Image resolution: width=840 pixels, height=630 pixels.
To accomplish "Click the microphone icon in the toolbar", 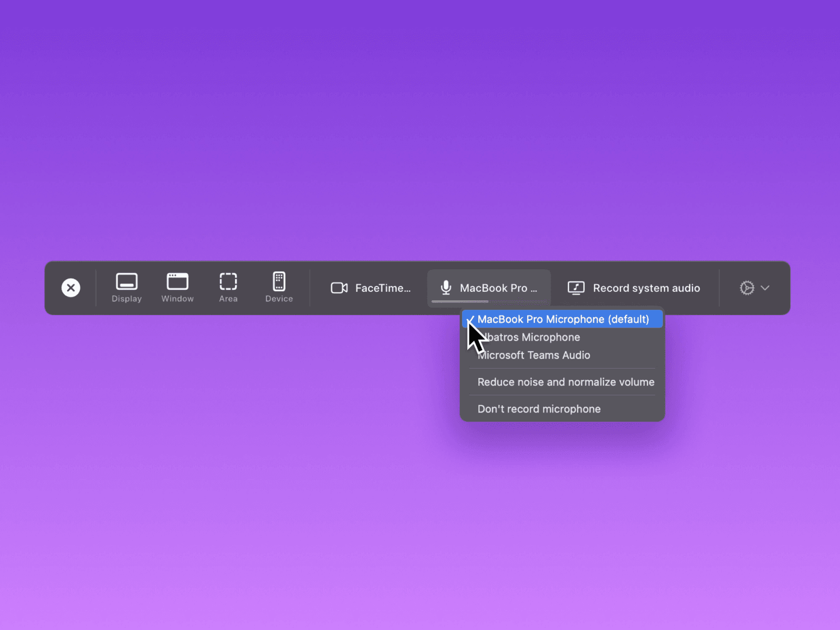I will pyautogui.click(x=446, y=288).
